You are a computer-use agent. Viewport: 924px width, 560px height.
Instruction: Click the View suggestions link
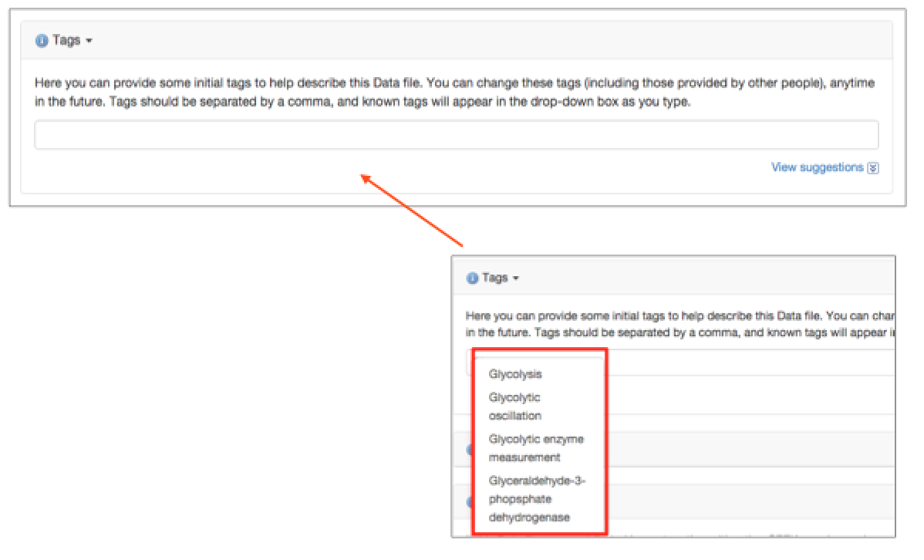[x=817, y=167]
